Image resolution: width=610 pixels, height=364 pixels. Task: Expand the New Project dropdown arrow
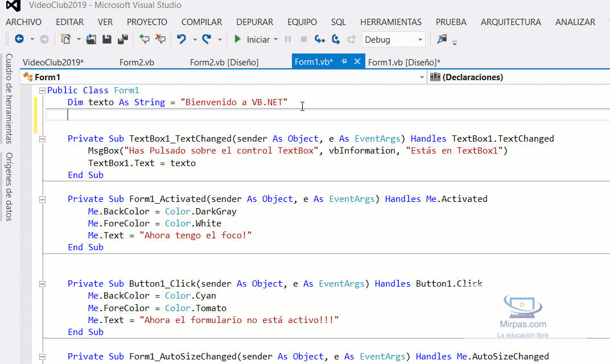79,39
